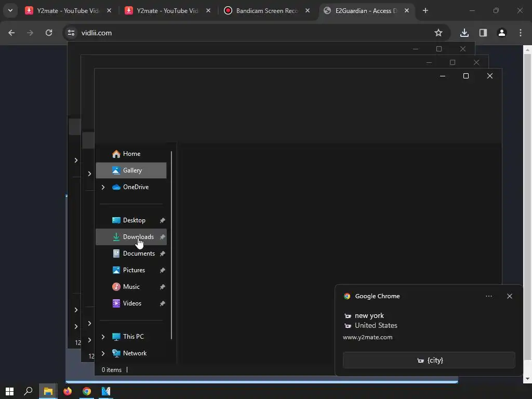Open tab search dropdown arrow

coord(10,10)
